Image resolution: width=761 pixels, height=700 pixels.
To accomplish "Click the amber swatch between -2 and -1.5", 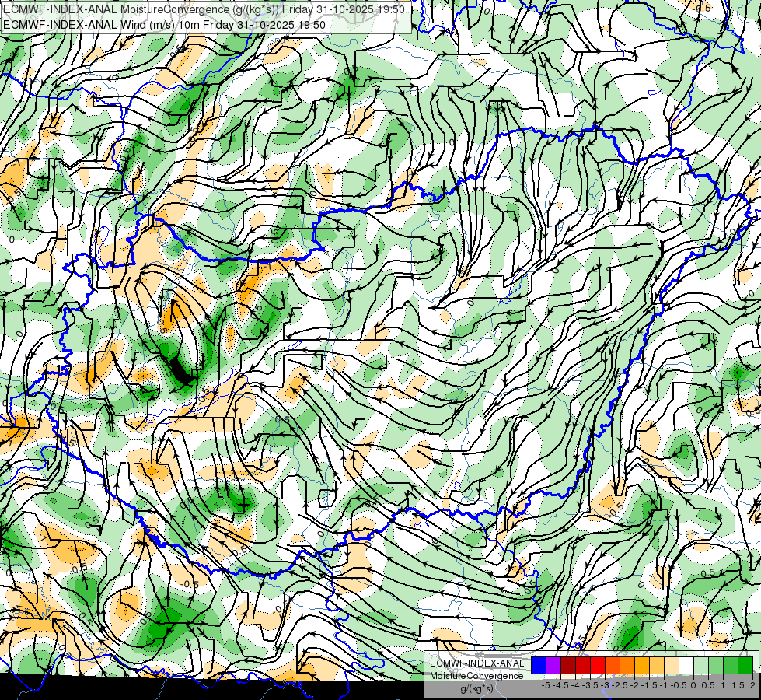I will tap(642, 666).
